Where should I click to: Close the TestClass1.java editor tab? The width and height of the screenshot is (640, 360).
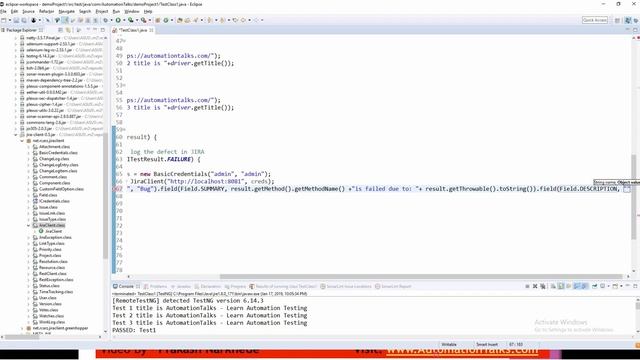click(x=151, y=30)
